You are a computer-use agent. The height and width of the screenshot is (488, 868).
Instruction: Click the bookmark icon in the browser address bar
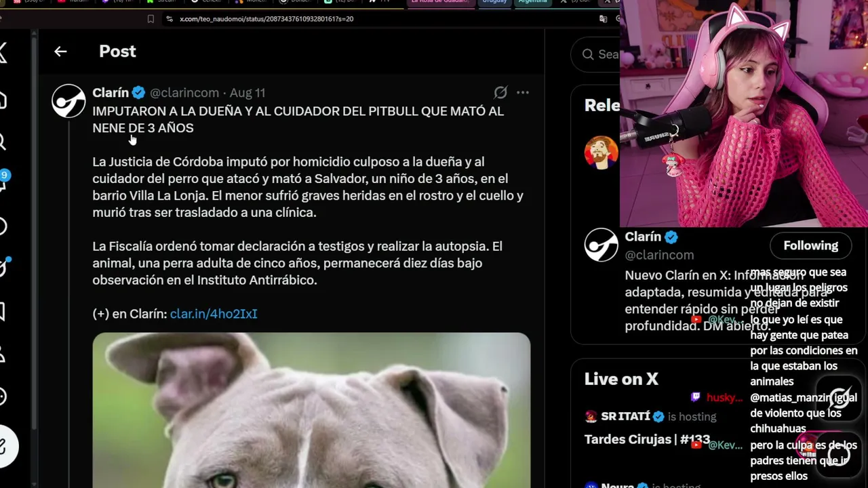151,19
